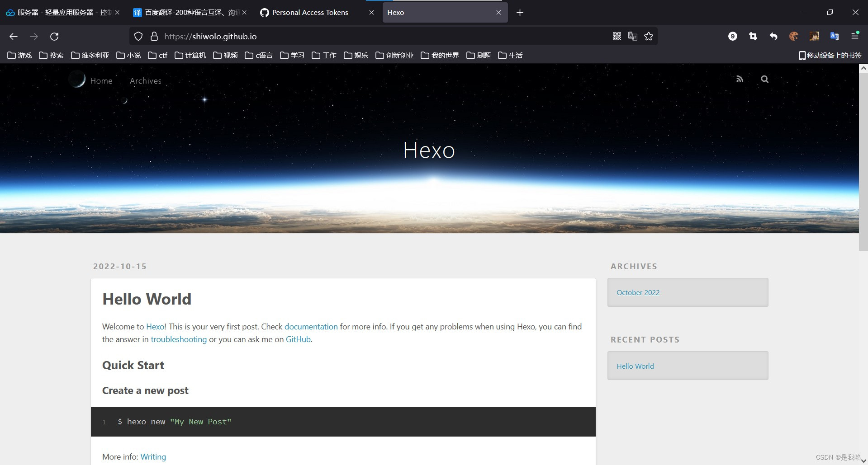The width and height of the screenshot is (868, 465).
Task: Switch to the 百度翻译 tab
Action: (x=189, y=13)
